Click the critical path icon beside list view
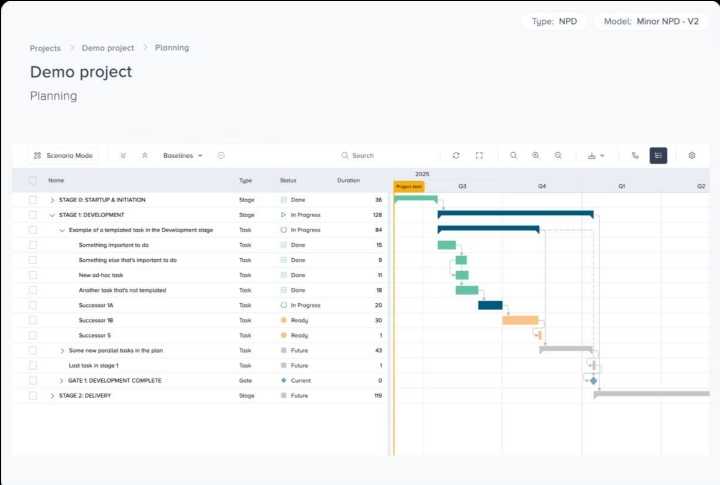Screen dimensions: 720x485 pyautogui.click(x=635, y=155)
